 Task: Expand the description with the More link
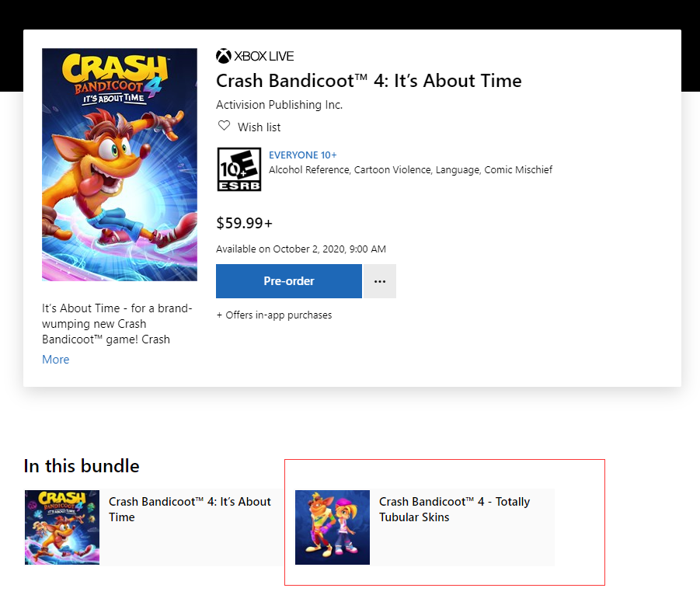pos(56,360)
